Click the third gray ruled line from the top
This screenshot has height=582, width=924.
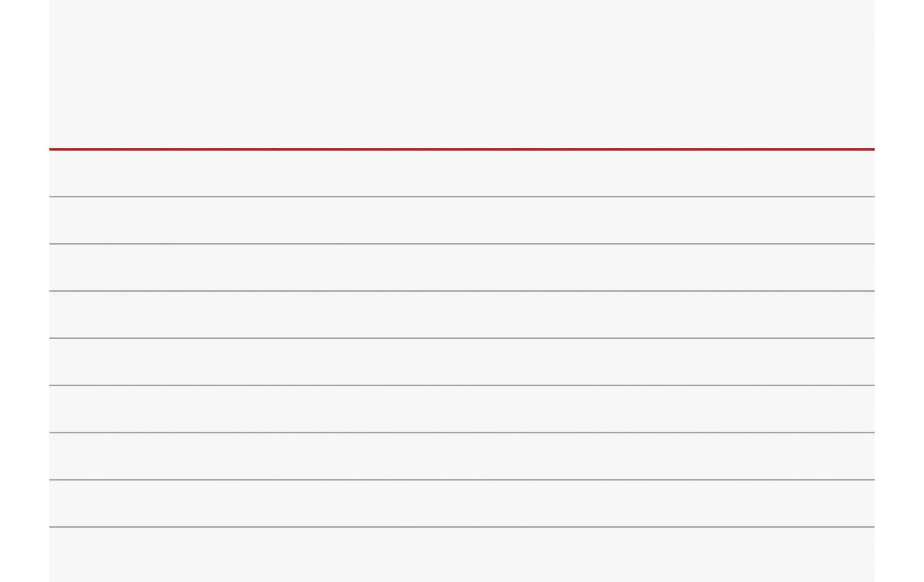(461, 291)
